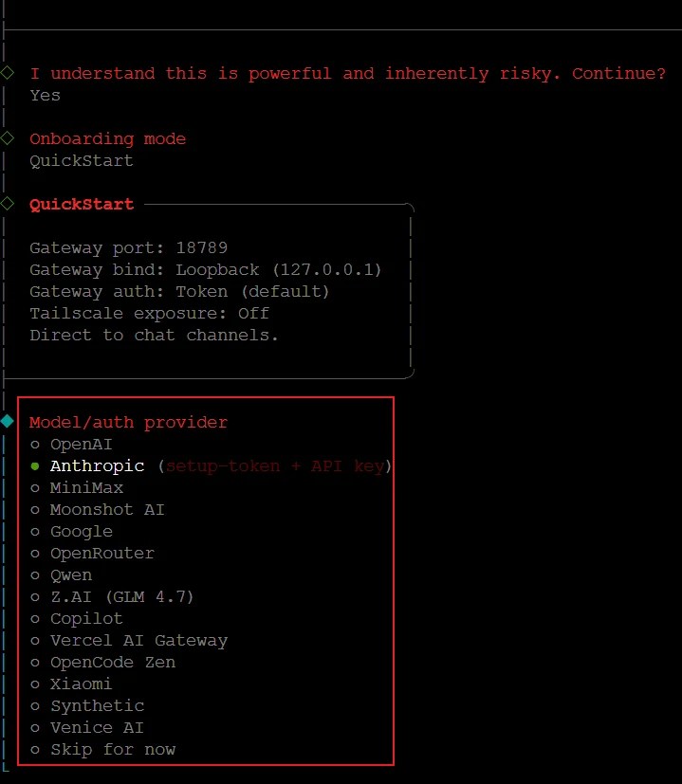Select the Qwen provider option
Viewport: 682px width, 784px height.
[x=71, y=574]
